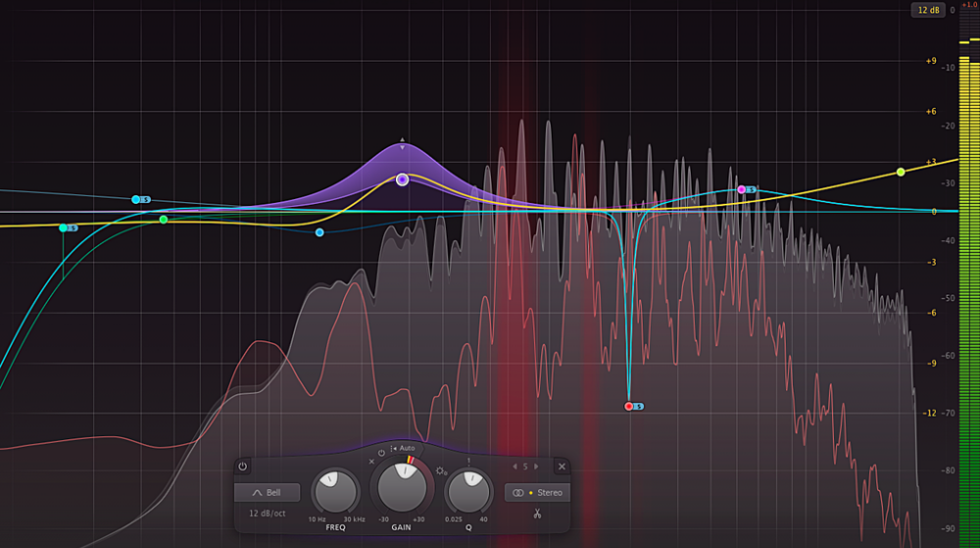This screenshot has width=980, height=548.
Task: Open the 12 dB display range dropdown
Action: coord(926,10)
